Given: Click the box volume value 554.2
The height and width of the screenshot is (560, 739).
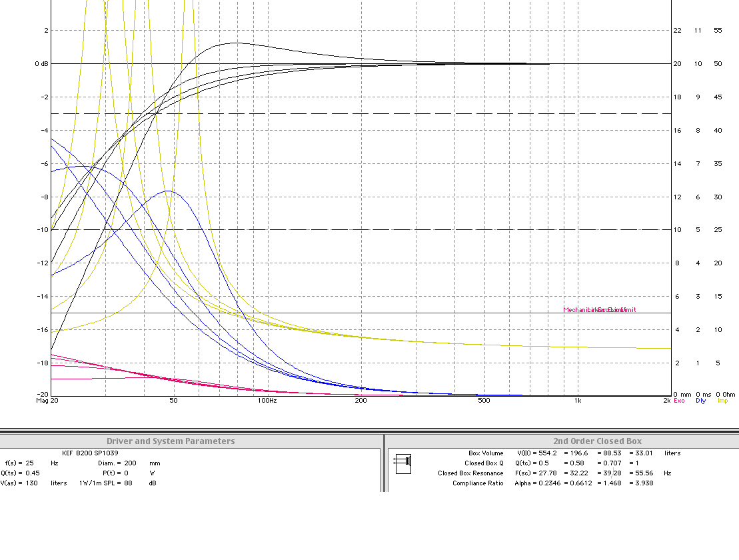Looking at the screenshot, I should click(x=548, y=453).
